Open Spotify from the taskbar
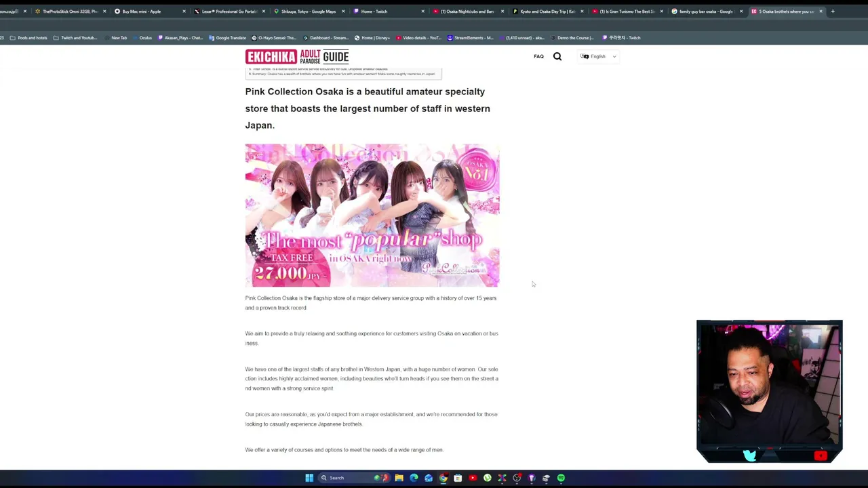The width and height of the screenshot is (868, 488). point(561,478)
